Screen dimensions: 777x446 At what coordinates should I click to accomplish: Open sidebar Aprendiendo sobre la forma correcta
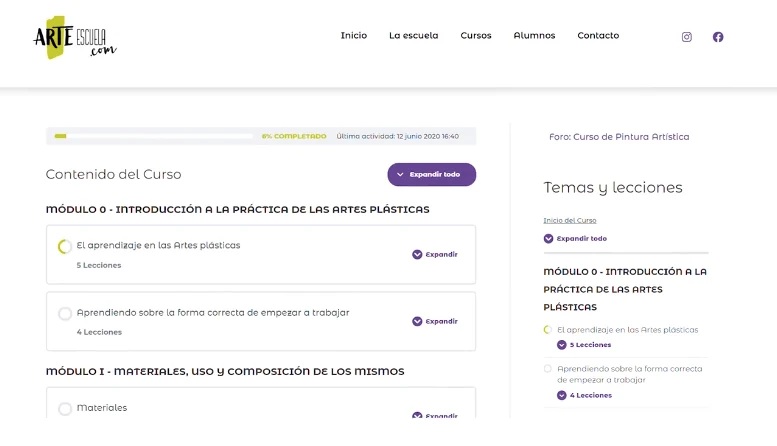click(x=629, y=374)
